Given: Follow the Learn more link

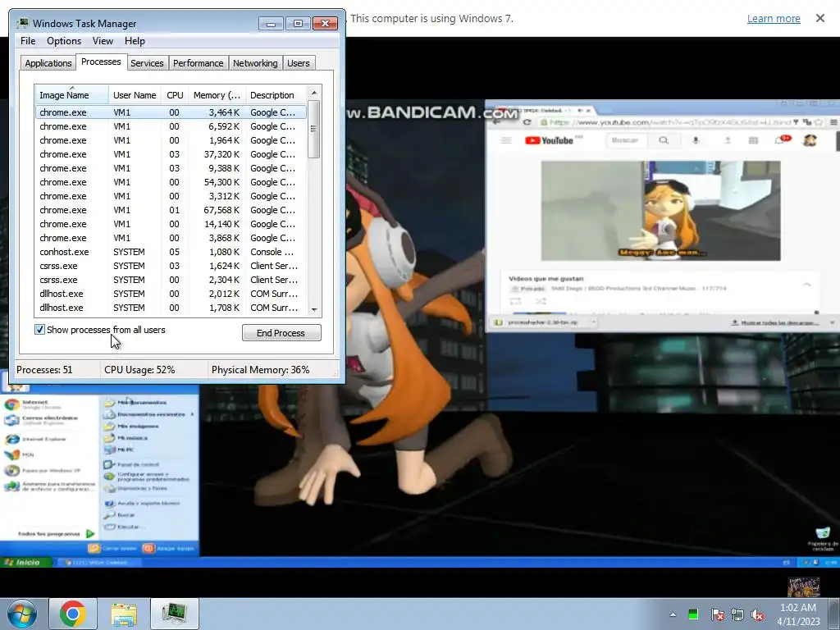Looking at the screenshot, I should 774,18.
